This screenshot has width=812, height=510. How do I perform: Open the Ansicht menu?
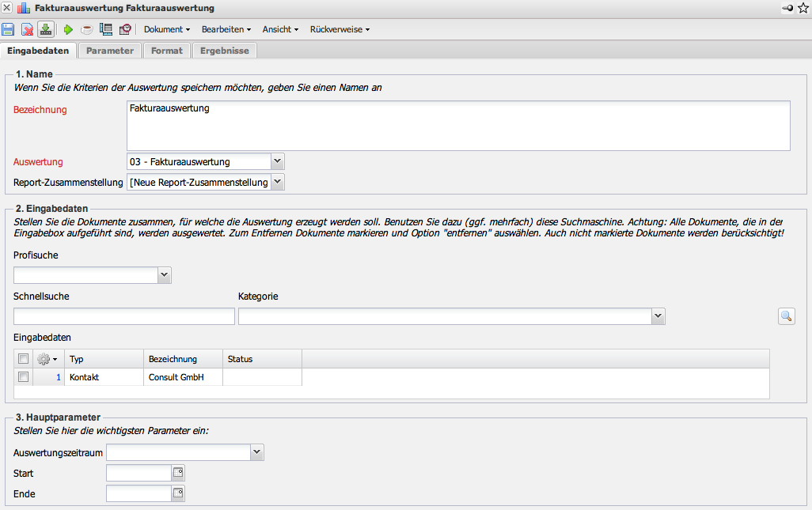point(280,29)
